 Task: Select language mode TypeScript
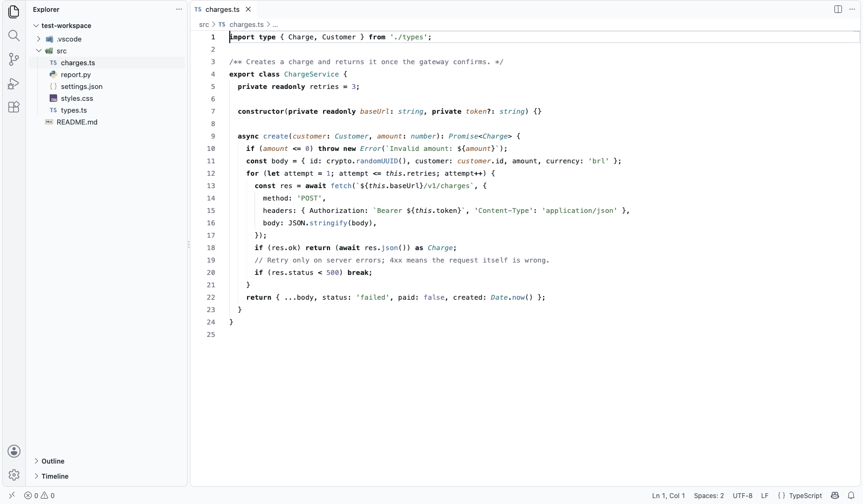pyautogui.click(x=805, y=495)
